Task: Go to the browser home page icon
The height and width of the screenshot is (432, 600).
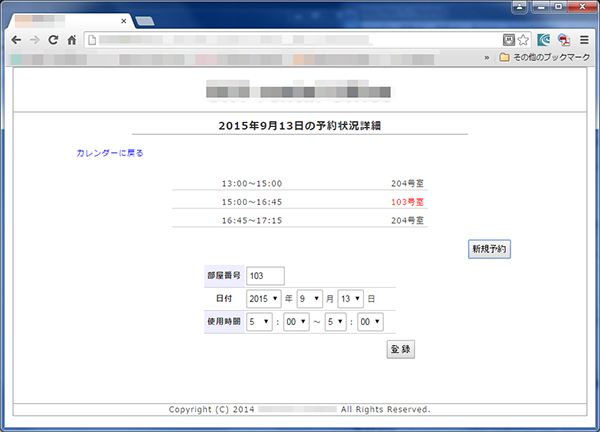Action: 73,40
